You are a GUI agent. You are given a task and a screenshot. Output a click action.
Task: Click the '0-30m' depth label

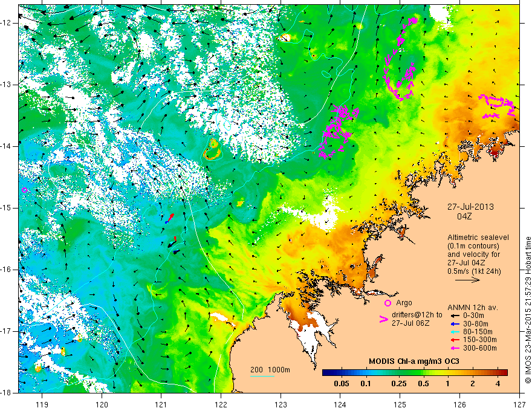[475, 316]
